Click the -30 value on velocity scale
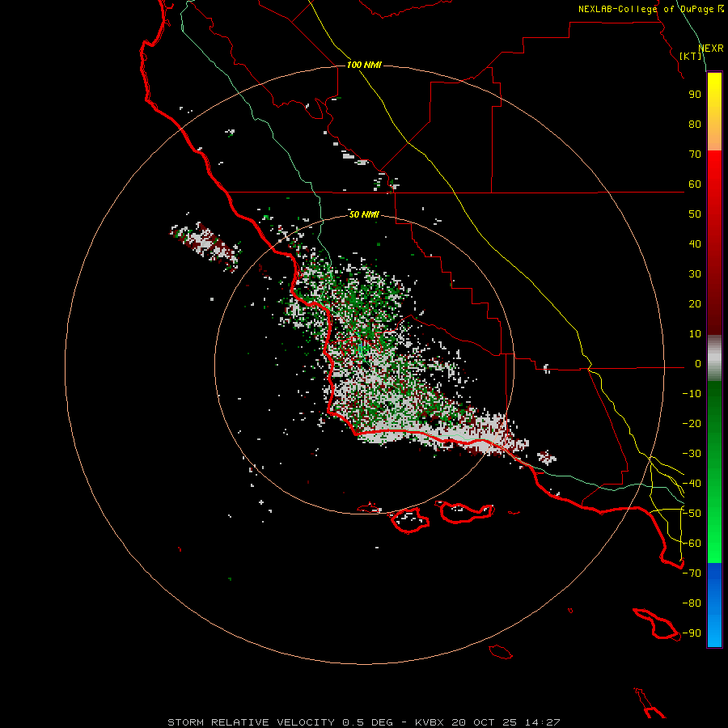728x728 pixels. point(692,454)
